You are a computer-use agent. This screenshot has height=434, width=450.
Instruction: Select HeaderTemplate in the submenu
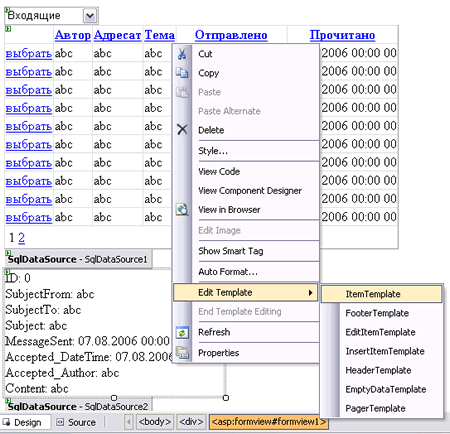click(x=382, y=370)
